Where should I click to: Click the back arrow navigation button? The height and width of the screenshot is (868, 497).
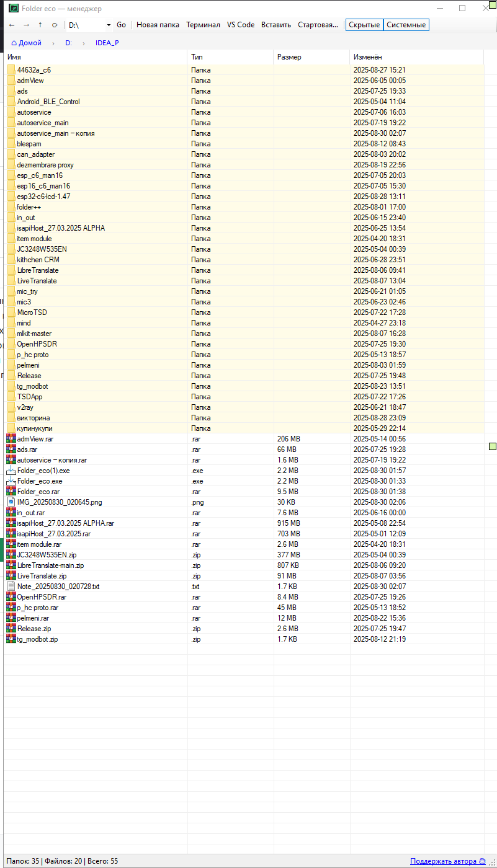point(11,25)
